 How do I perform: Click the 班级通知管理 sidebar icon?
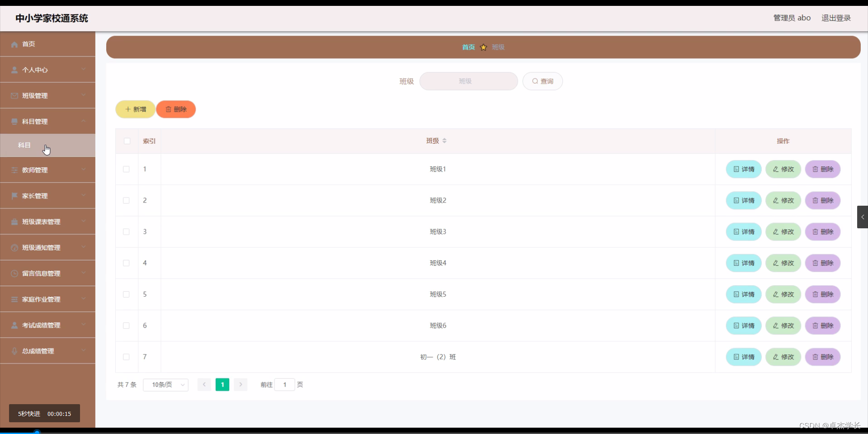[x=14, y=247]
